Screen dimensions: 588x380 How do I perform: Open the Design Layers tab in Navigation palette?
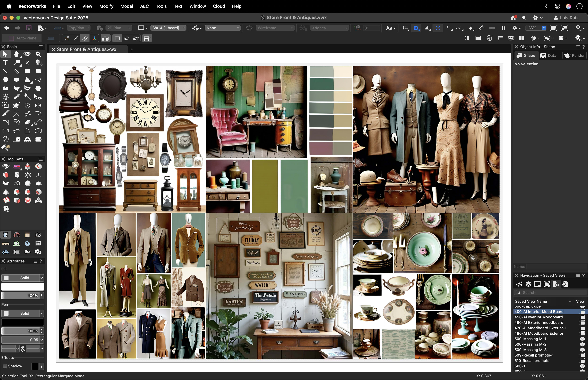point(528,284)
